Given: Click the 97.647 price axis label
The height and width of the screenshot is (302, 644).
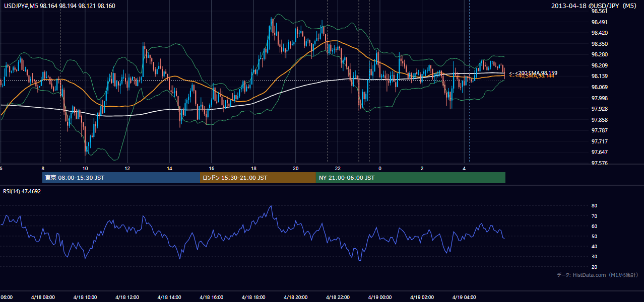Looking at the screenshot, I should point(599,152).
